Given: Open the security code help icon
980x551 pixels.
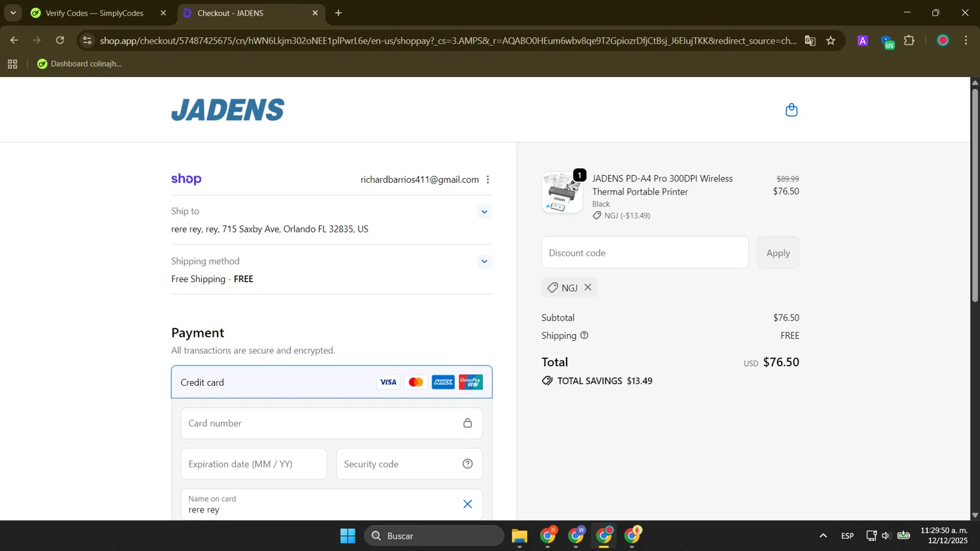Looking at the screenshot, I should pyautogui.click(x=468, y=464).
